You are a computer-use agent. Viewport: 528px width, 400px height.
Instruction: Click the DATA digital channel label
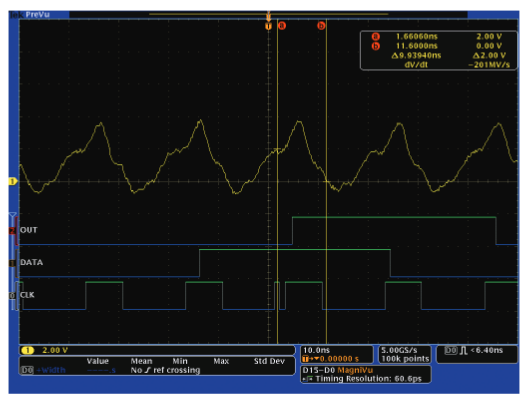click(x=31, y=262)
